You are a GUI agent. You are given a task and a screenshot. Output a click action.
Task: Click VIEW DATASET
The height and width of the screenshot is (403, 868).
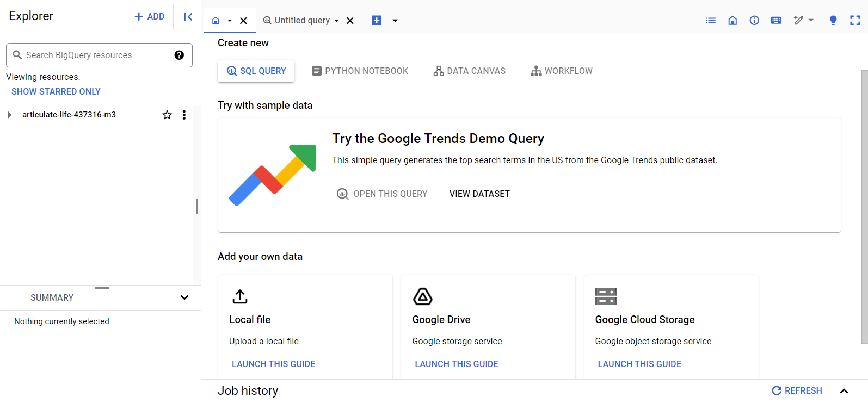(x=479, y=194)
